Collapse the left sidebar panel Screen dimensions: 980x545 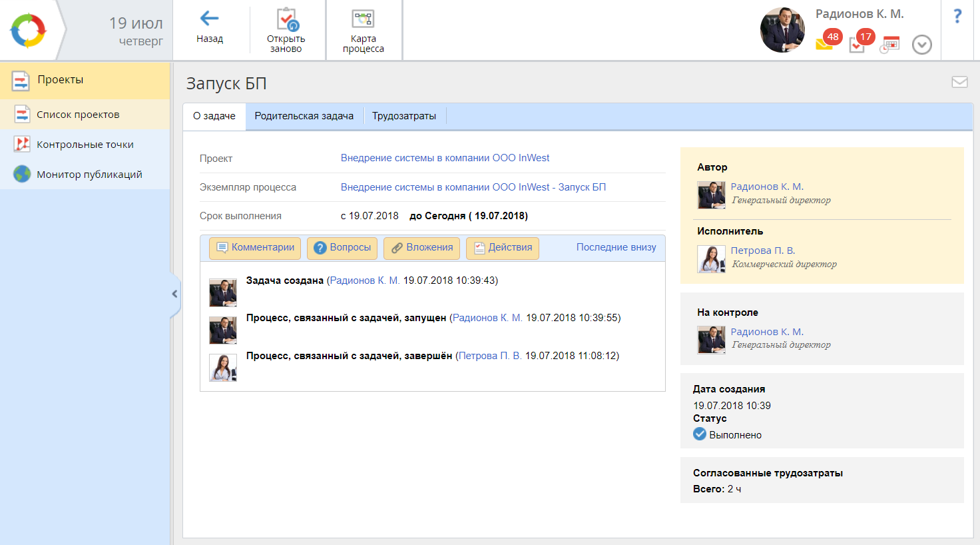pos(174,294)
